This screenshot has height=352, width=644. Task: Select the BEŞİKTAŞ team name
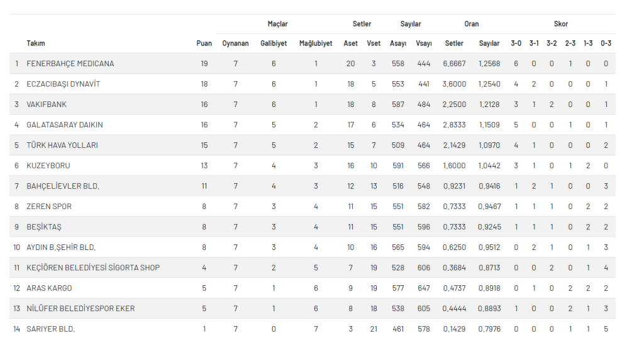(x=44, y=227)
